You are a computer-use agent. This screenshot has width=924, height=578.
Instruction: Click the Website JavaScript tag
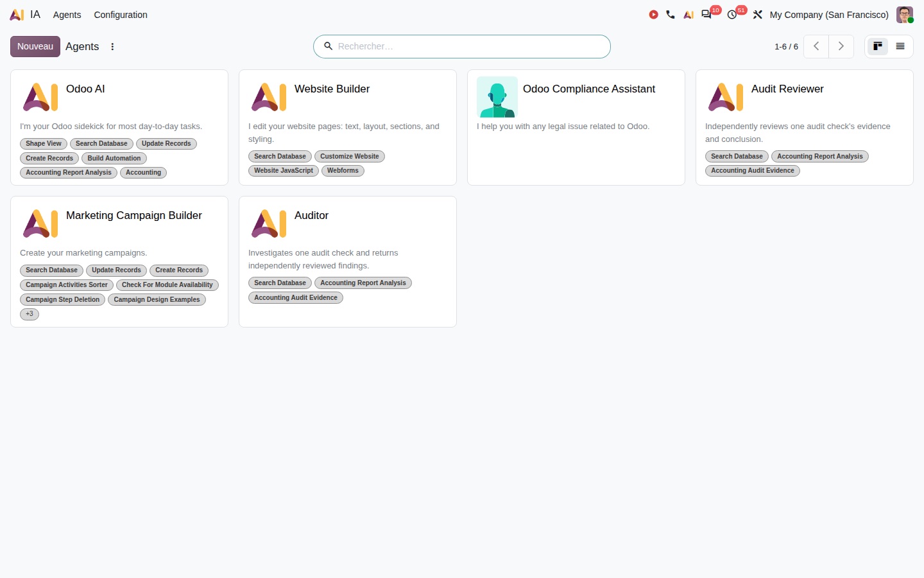pyautogui.click(x=284, y=171)
